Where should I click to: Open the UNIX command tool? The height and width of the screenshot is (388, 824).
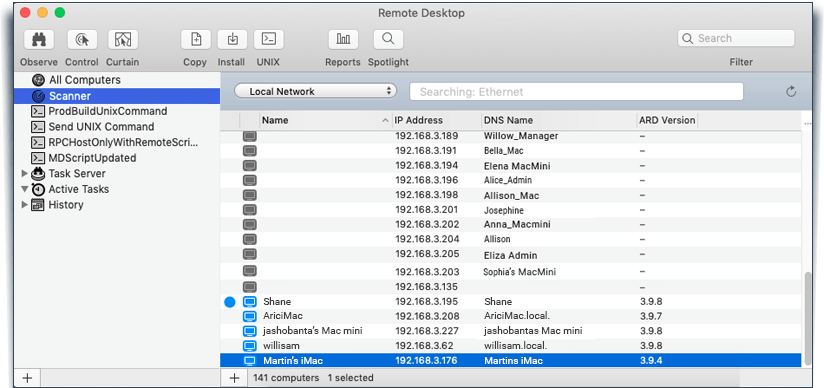point(269,39)
